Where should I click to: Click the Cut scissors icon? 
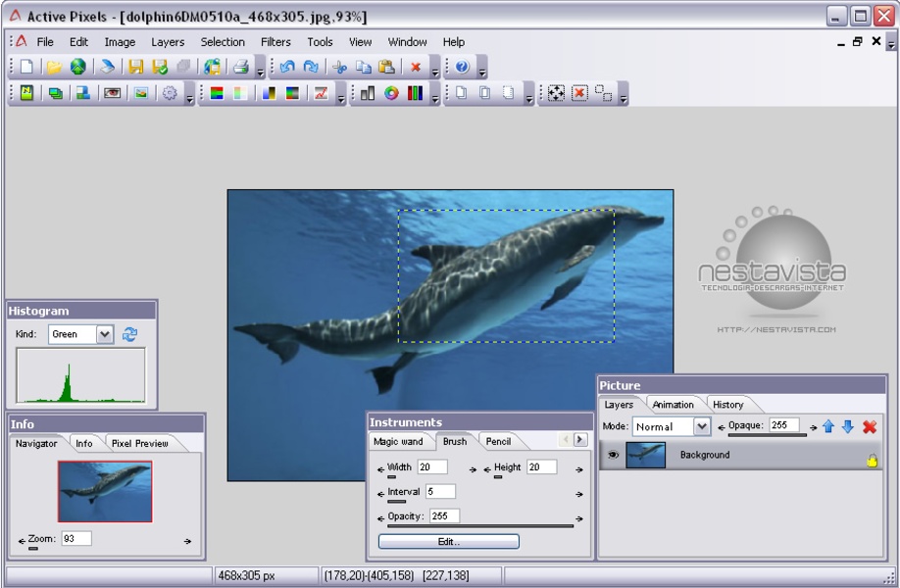(x=339, y=68)
